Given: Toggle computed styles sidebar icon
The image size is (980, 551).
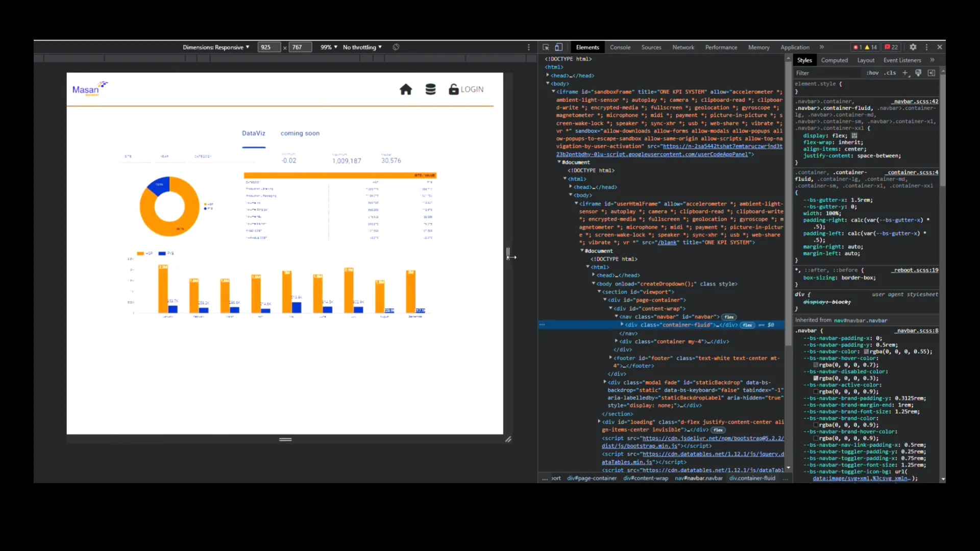Looking at the screenshot, I should click(932, 73).
